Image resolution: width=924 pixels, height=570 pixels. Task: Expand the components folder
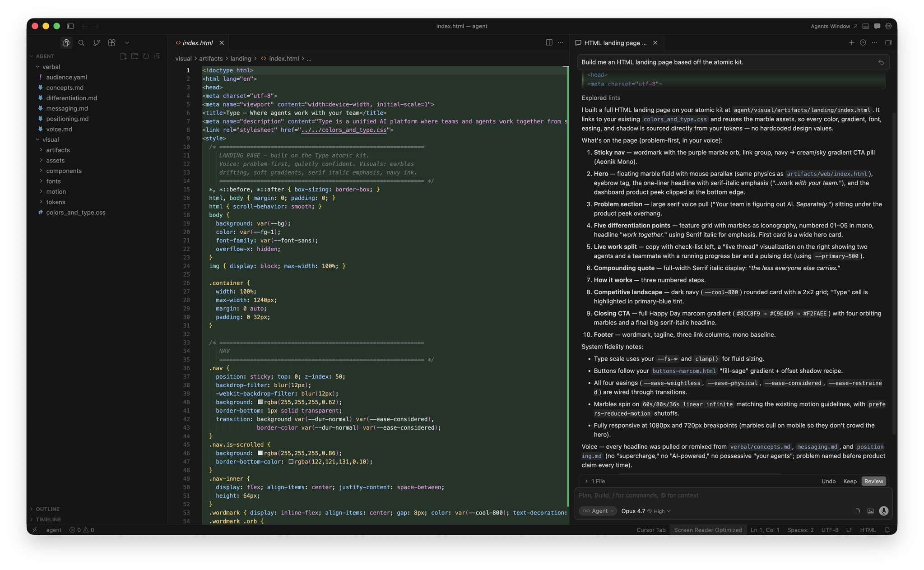click(x=64, y=171)
